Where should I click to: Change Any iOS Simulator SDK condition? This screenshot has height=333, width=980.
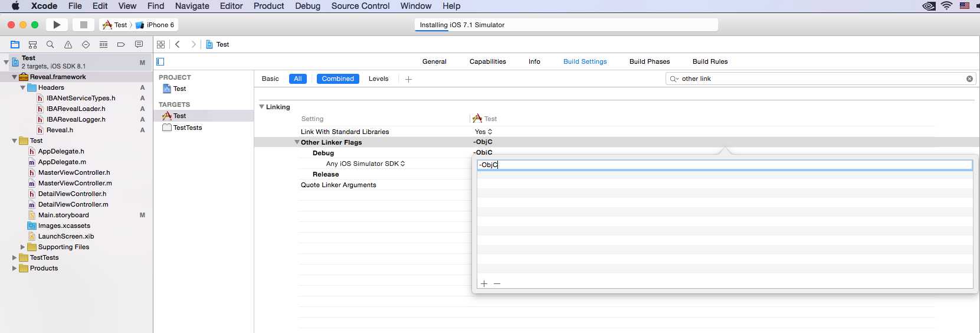coord(365,164)
